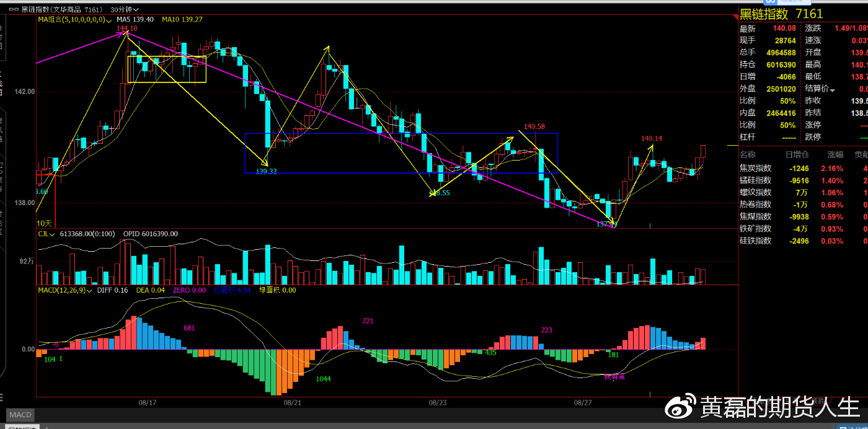Select the 铁矿指数 row
The height and width of the screenshot is (429, 868).
804,228
